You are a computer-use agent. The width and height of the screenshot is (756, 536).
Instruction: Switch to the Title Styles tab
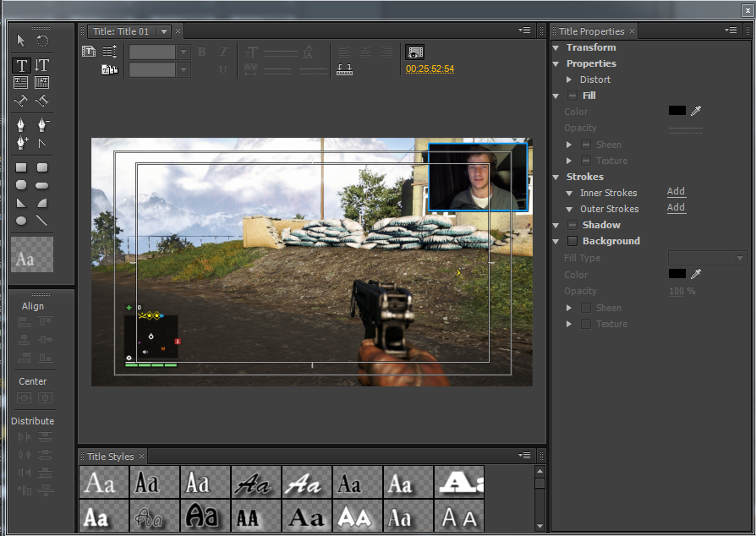[111, 457]
